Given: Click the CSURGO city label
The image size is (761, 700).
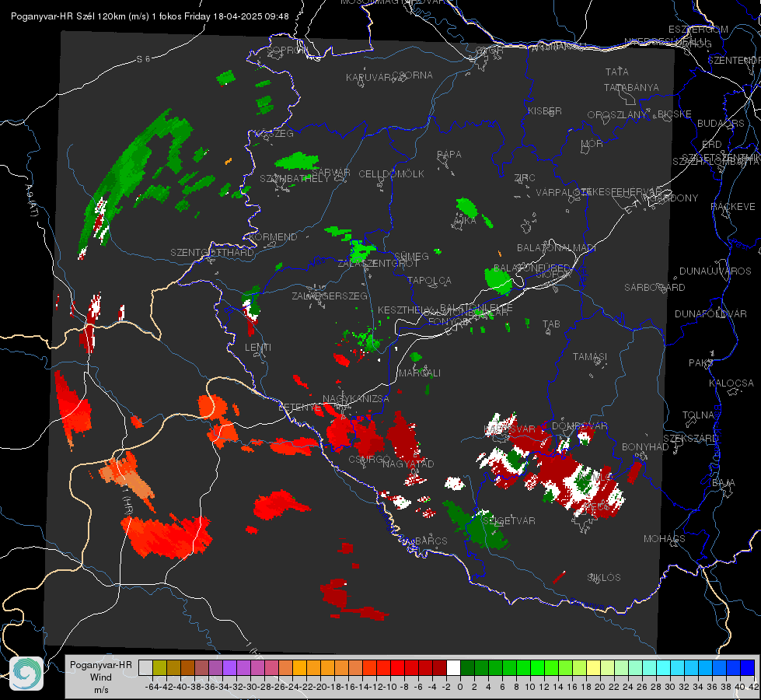Looking at the screenshot, I should point(369,460).
